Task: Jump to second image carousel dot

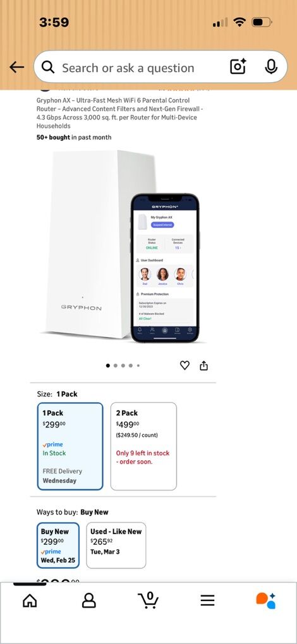Action: pyautogui.click(x=116, y=365)
